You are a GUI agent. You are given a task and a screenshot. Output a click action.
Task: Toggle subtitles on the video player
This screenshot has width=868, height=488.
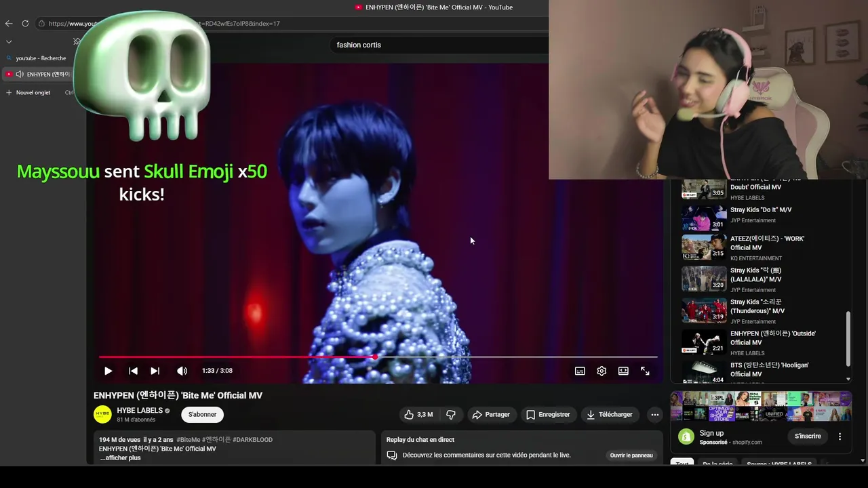(x=580, y=371)
